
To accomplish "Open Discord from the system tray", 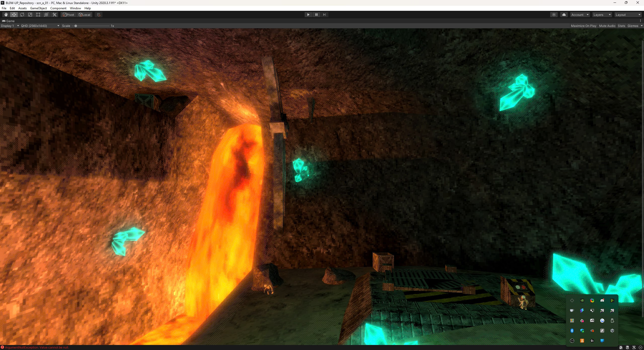I will 602,300.
